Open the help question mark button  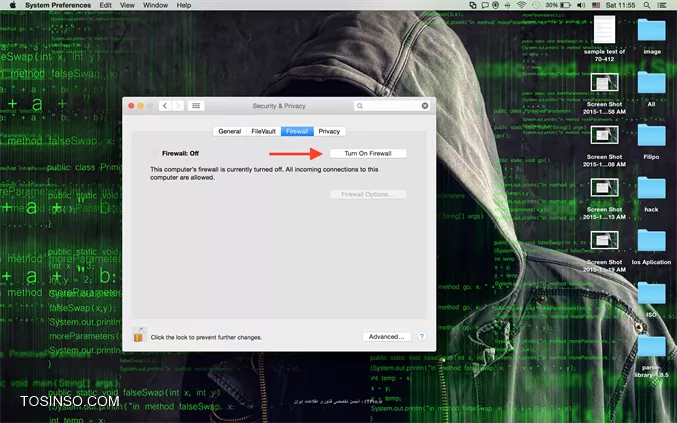(422, 337)
